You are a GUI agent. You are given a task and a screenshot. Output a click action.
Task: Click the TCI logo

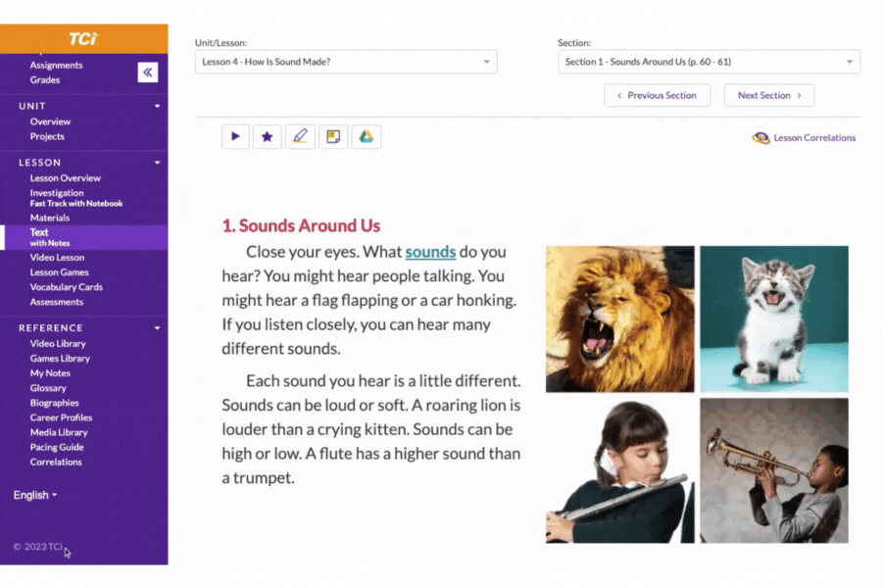coord(83,39)
